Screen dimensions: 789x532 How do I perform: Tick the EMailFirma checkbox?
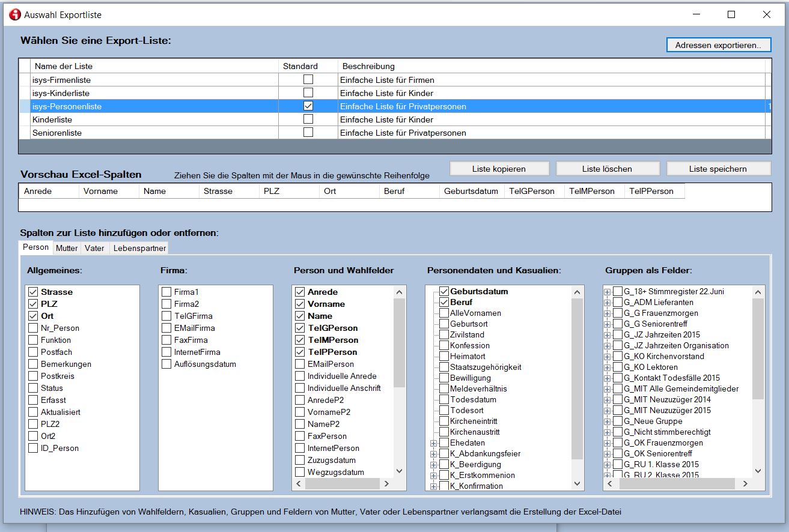pyautogui.click(x=166, y=328)
